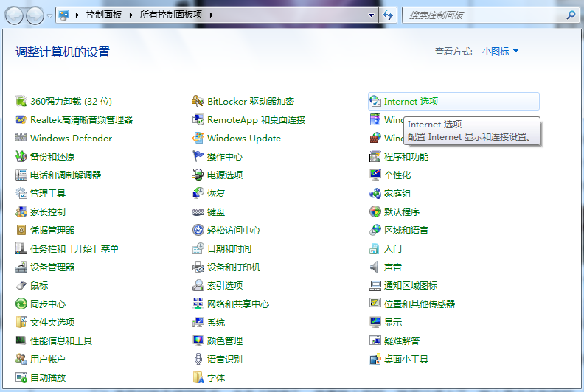
Task: Click the address bar refresh button
Action: pos(389,15)
